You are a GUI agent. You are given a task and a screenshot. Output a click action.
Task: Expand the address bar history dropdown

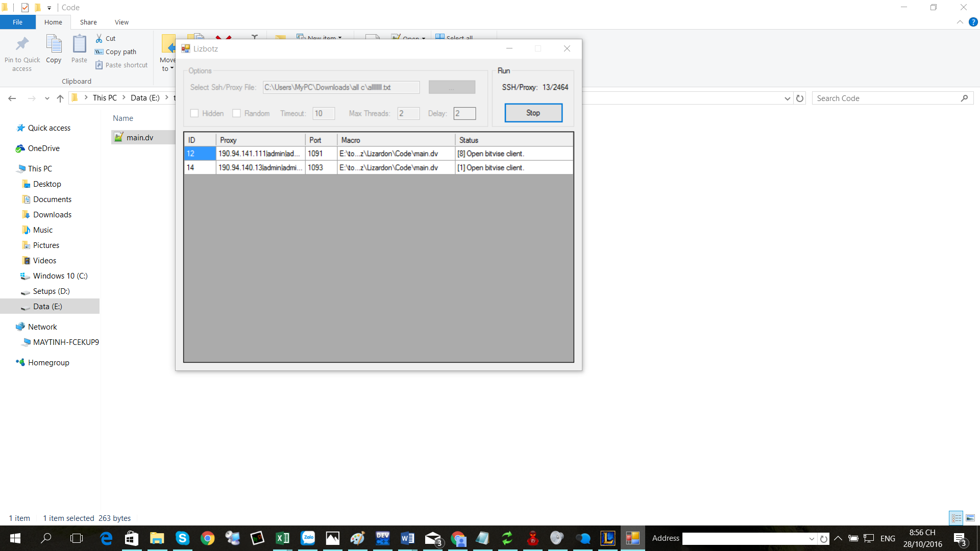tap(787, 98)
